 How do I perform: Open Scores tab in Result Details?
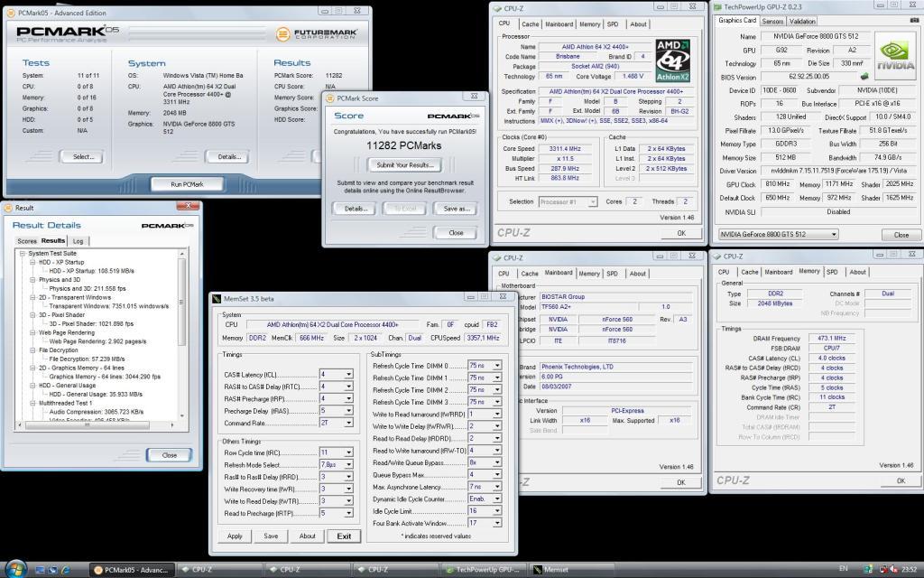pos(26,241)
